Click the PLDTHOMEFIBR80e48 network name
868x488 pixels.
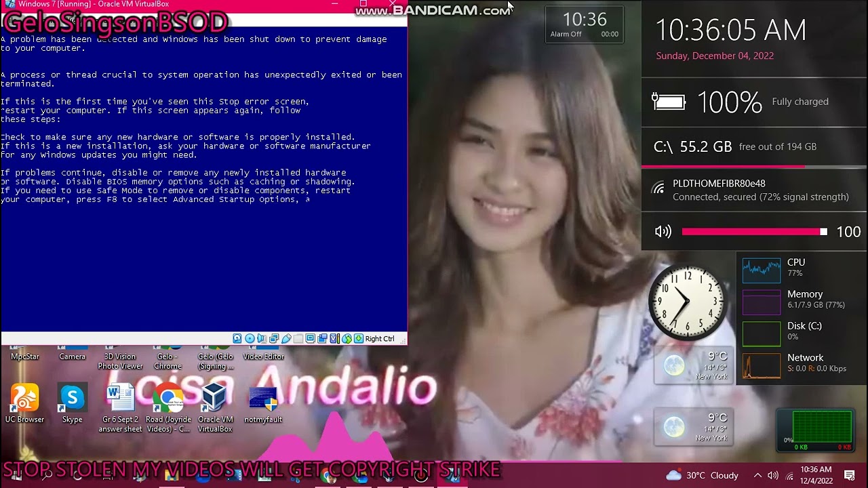[x=719, y=184]
